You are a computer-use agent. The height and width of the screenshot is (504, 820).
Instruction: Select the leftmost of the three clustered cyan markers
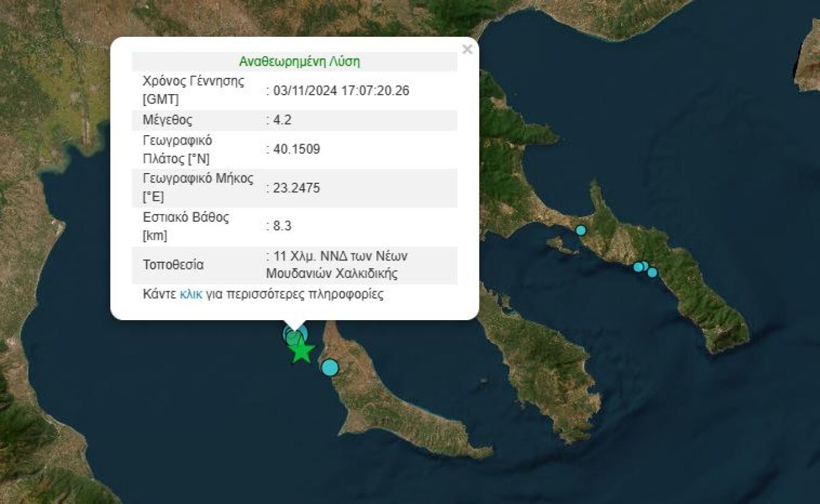click(638, 267)
